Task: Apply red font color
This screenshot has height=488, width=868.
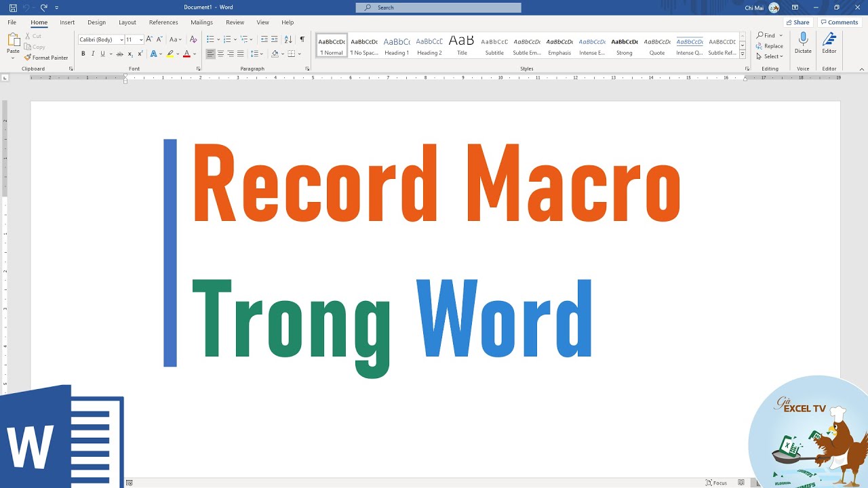Action: pyautogui.click(x=186, y=54)
